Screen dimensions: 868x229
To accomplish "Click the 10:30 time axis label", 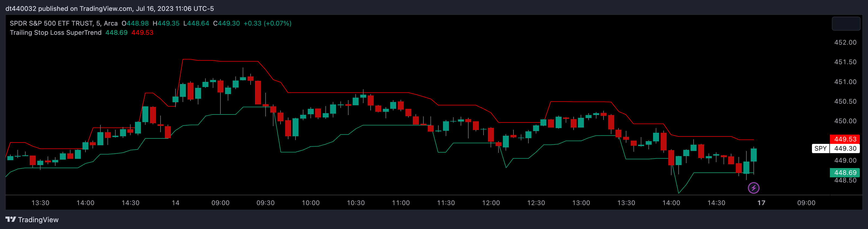I will pos(356,203).
